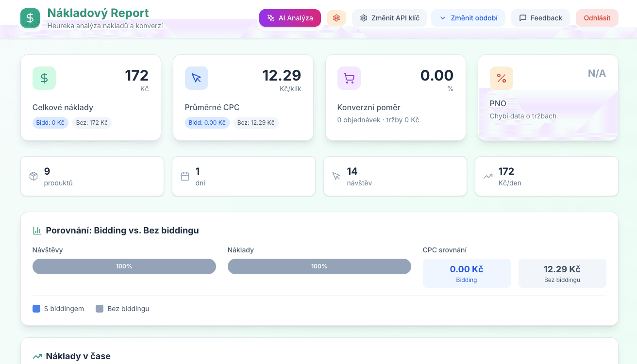
Task: Click bar chart icon next to Porovnání heading
Action: [x=37, y=231]
